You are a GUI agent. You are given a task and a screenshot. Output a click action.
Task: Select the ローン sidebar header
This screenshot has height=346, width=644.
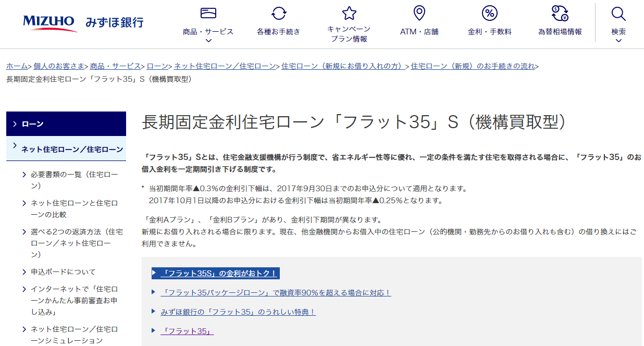[x=66, y=124]
